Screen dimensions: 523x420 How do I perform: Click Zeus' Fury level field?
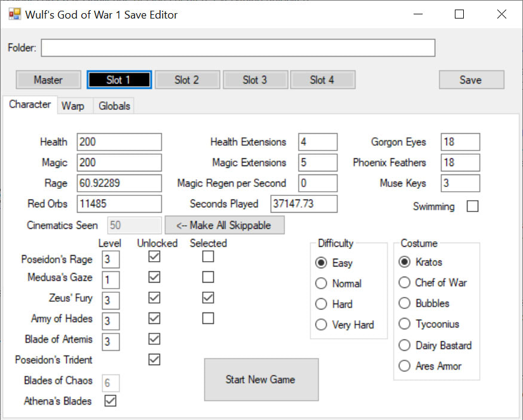click(x=111, y=301)
